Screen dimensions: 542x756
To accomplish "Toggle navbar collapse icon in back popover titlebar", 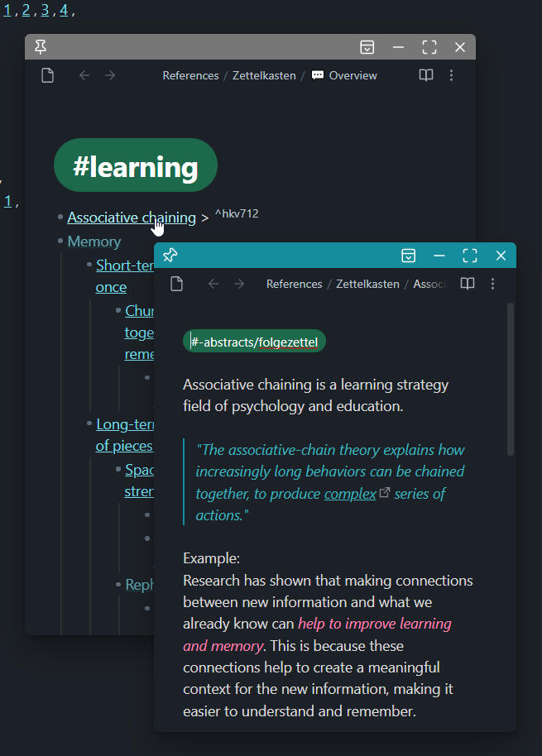I will click(367, 47).
